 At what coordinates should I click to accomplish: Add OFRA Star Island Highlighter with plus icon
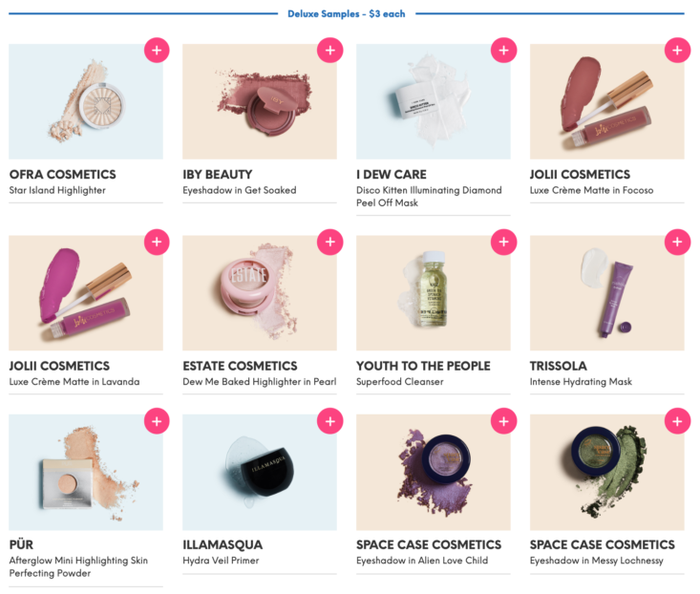(157, 50)
